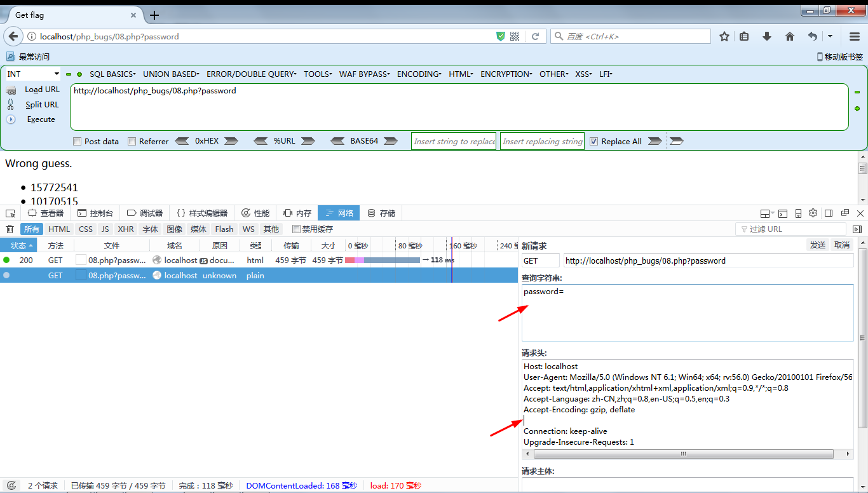
Task: Click the bookmark star icon
Action: [724, 36]
